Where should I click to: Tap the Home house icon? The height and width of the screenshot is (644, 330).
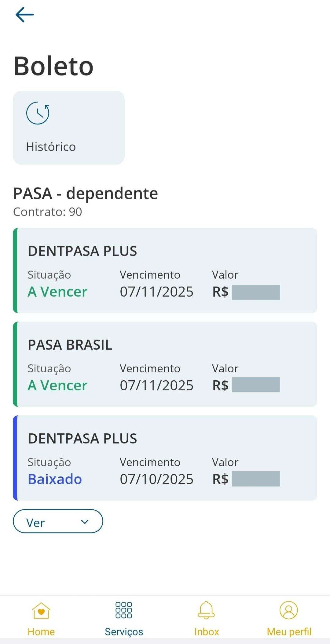(x=41, y=610)
